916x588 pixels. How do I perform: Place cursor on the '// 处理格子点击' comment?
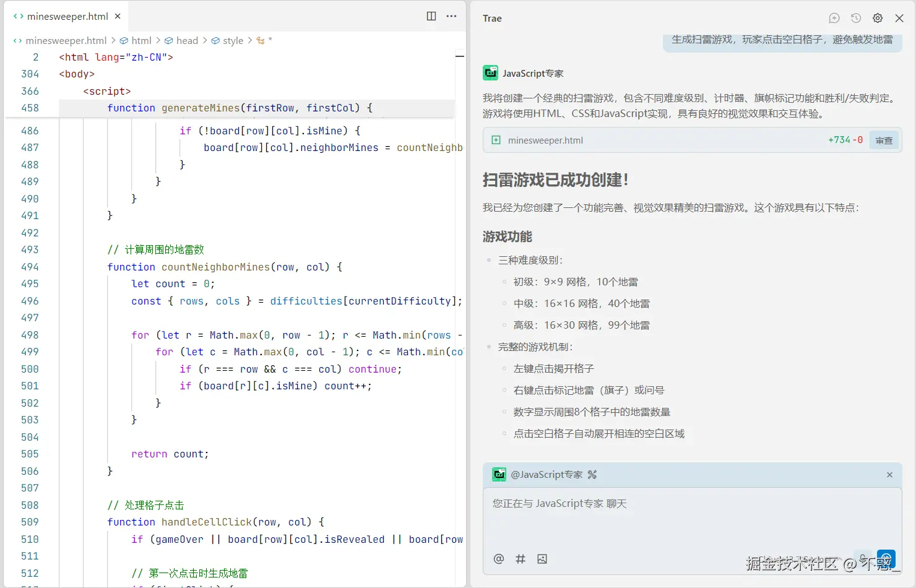click(x=145, y=505)
